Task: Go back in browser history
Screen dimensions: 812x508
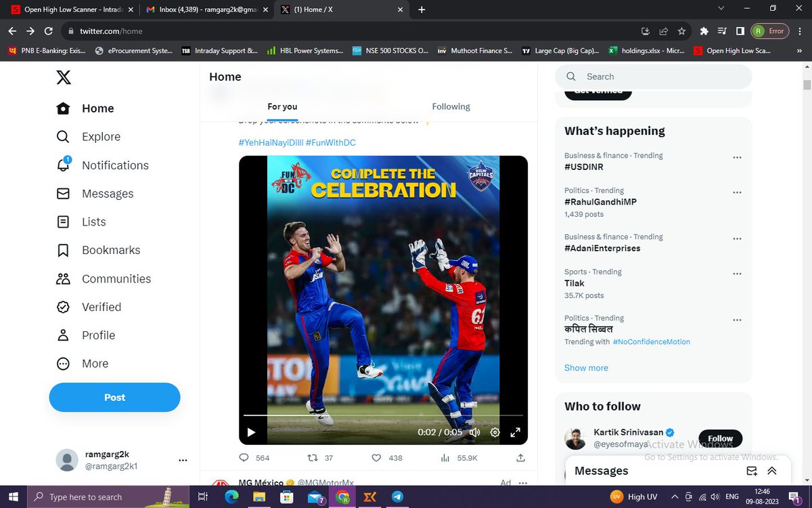Action: (12, 31)
